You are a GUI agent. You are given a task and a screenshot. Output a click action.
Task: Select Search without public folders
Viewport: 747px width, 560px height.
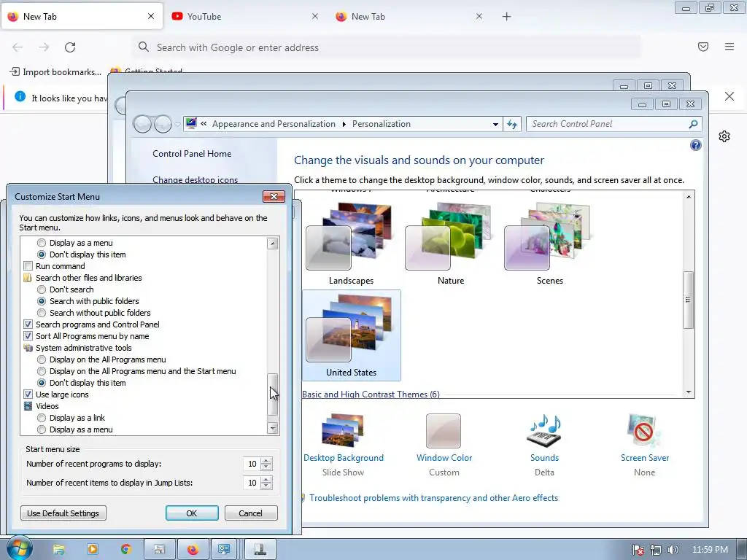click(42, 313)
